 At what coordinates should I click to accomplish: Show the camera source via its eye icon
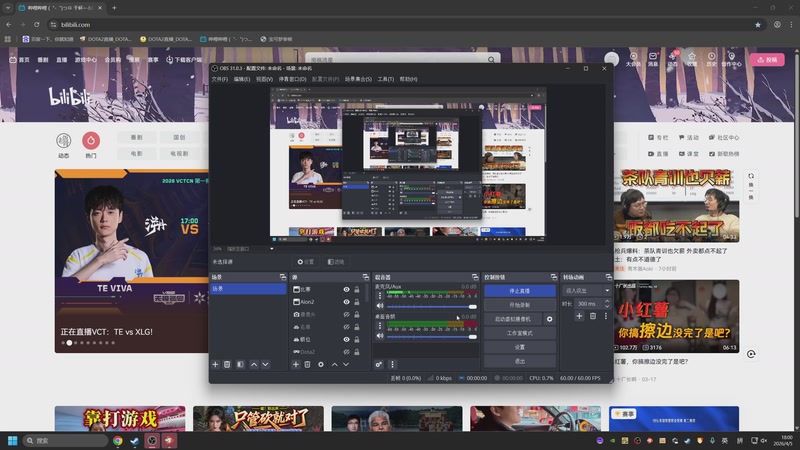pos(346,314)
